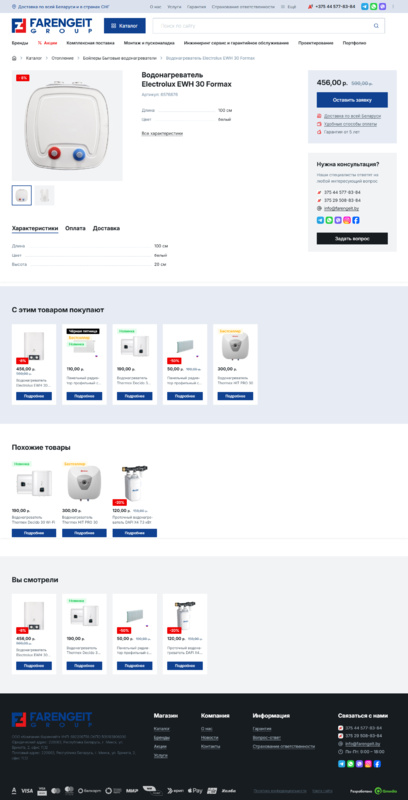Click the home breadcrumb icon
This screenshot has width=408, height=800.
click(x=14, y=58)
